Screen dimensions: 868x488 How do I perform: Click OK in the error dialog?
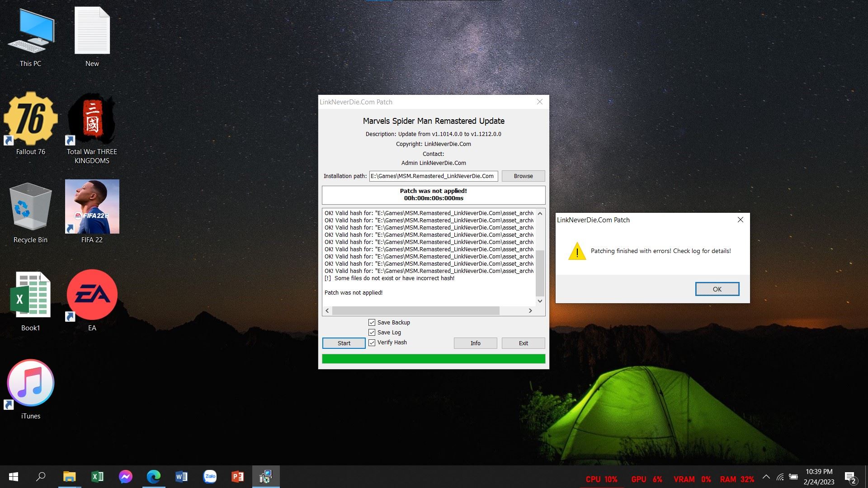[717, 289]
